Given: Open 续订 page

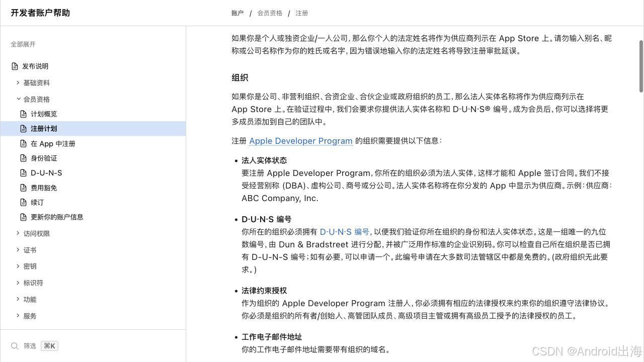Looking at the screenshot, I should tap(37, 203).
